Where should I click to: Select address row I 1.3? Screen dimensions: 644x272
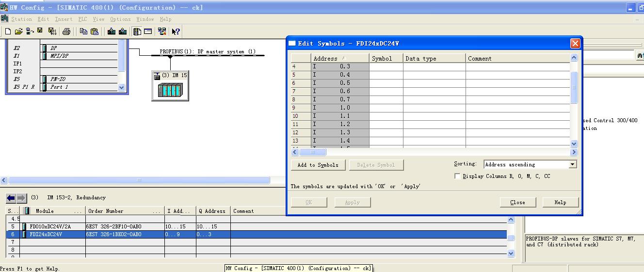(x=340, y=132)
